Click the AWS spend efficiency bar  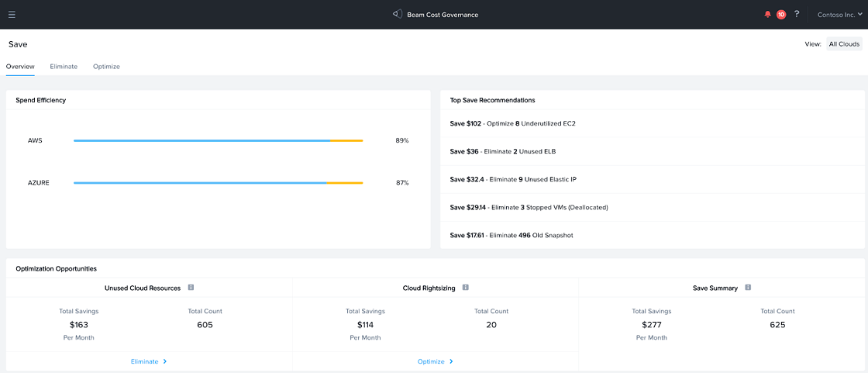(218, 140)
